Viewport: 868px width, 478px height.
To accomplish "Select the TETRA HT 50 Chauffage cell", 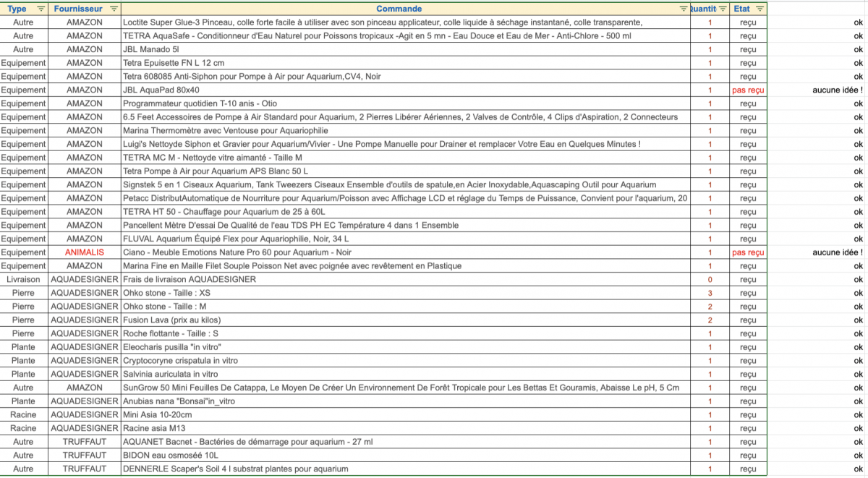I will tap(406, 211).
